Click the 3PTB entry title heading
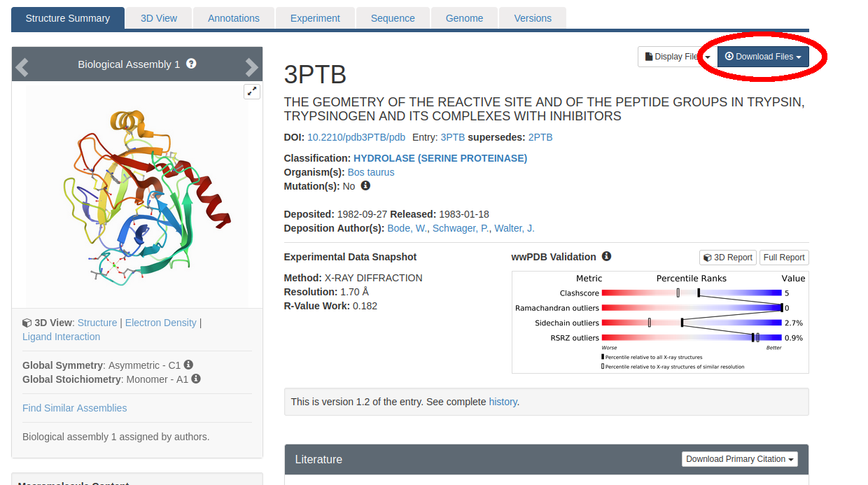 [315, 75]
